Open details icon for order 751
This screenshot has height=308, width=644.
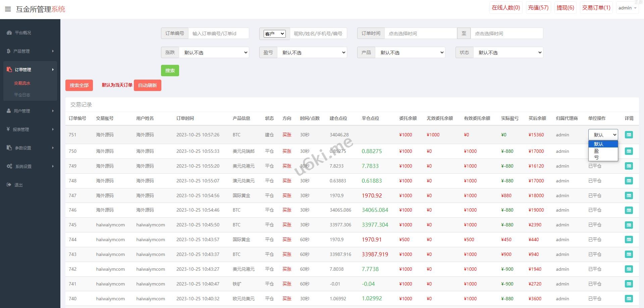[629, 135]
